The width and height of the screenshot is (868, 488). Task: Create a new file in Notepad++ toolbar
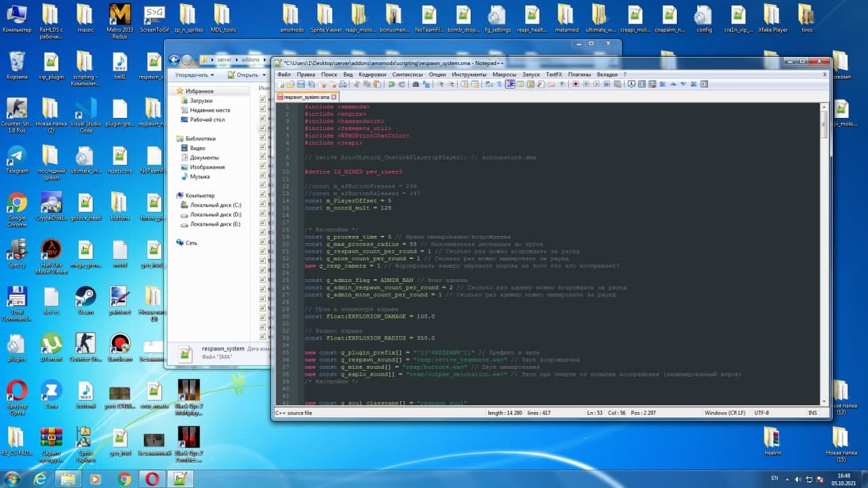pos(281,84)
